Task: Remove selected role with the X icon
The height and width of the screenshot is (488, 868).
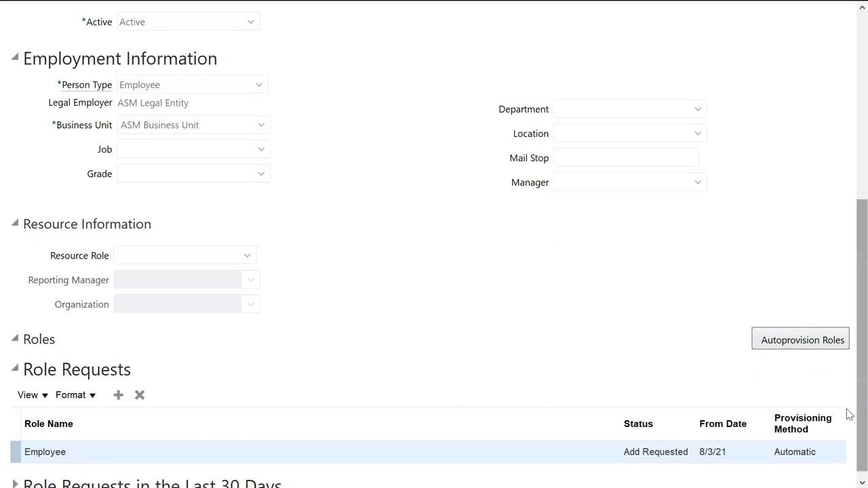Action: click(140, 395)
